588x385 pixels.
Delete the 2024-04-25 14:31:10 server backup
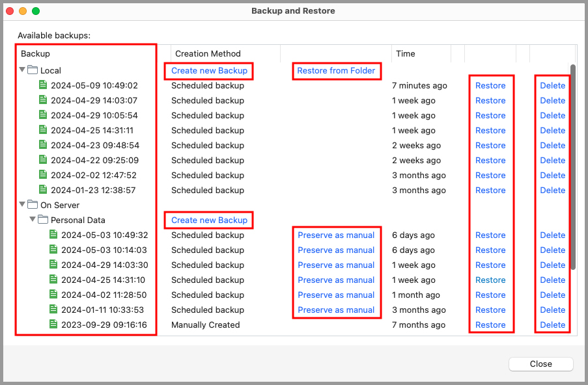(x=552, y=280)
